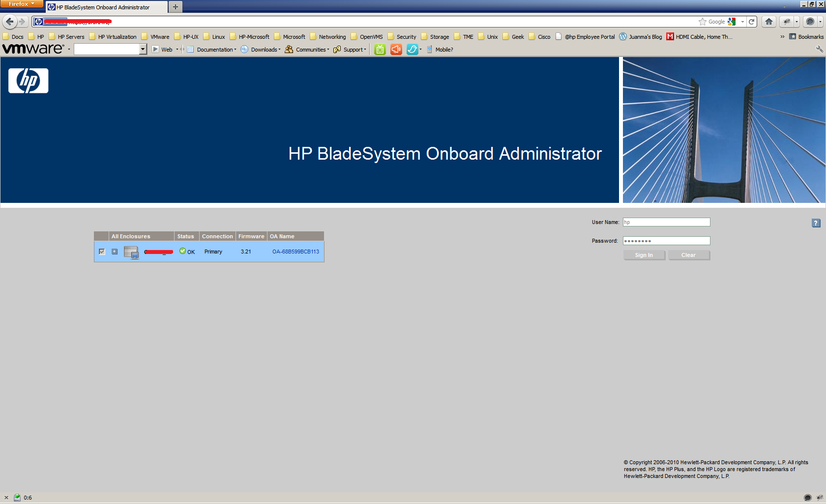Screen dimensions: 826x504
Task: Open the Firefox menu button
Action: click(22, 4)
